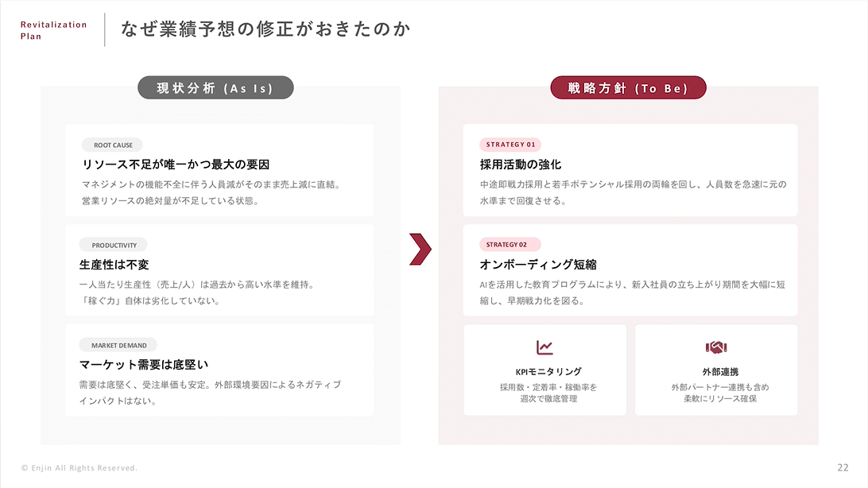
Task: Click the 採用活動の強化 heading
Action: click(x=521, y=165)
